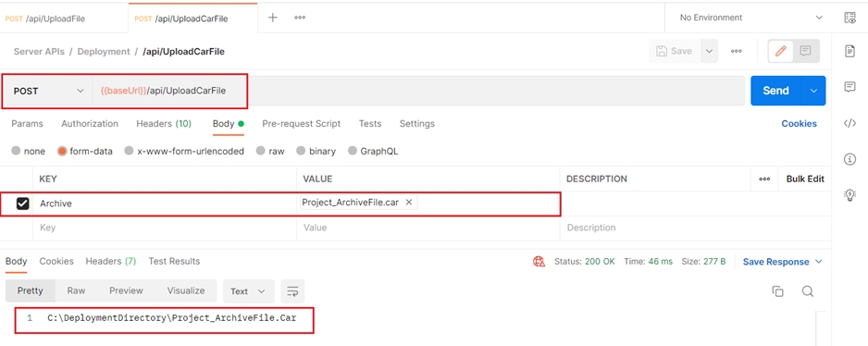Switch to comment mode icon beside pencil
The width and height of the screenshot is (868, 346).
[805, 51]
